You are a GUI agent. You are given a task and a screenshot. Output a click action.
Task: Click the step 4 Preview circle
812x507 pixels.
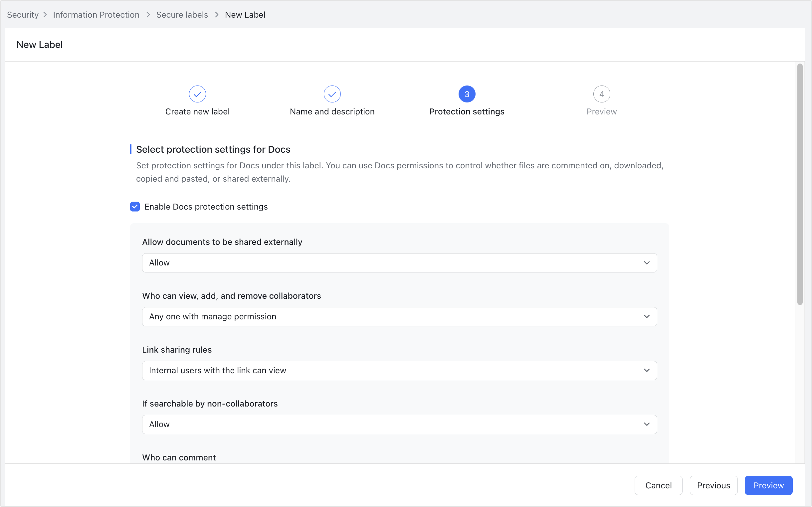click(601, 94)
